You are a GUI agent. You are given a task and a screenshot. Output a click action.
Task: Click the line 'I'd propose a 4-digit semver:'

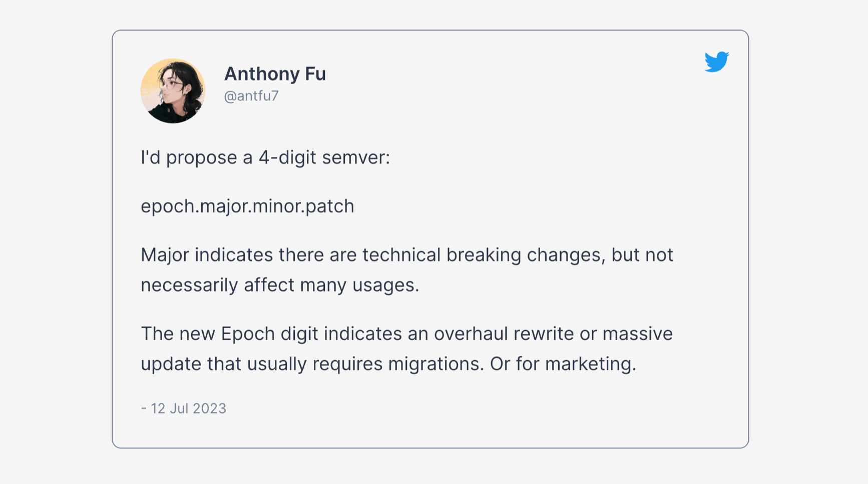point(265,157)
